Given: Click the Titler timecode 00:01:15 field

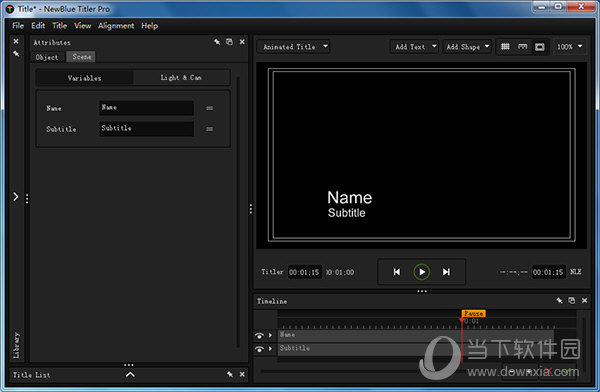Looking at the screenshot, I should click(304, 272).
